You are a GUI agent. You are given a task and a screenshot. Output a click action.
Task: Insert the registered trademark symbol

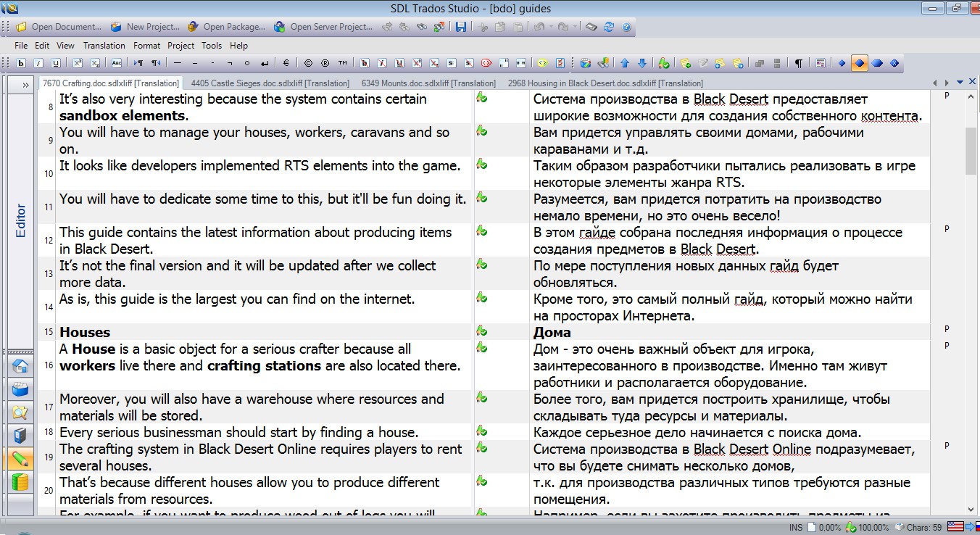pos(325,63)
